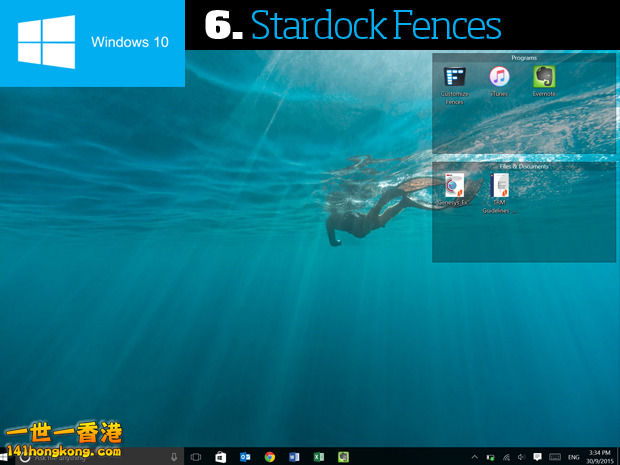Click the Evernote icon on the taskbar
Image resolution: width=620 pixels, height=465 pixels.
tap(344, 457)
